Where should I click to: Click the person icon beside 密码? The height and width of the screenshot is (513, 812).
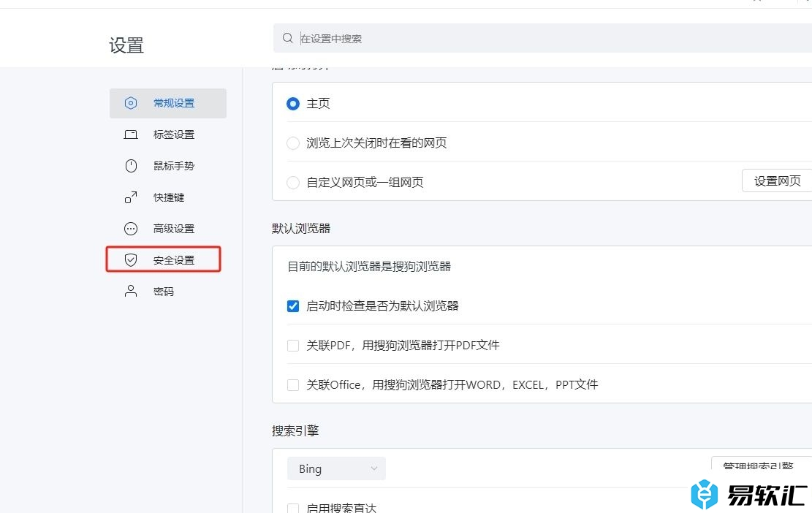(x=131, y=292)
